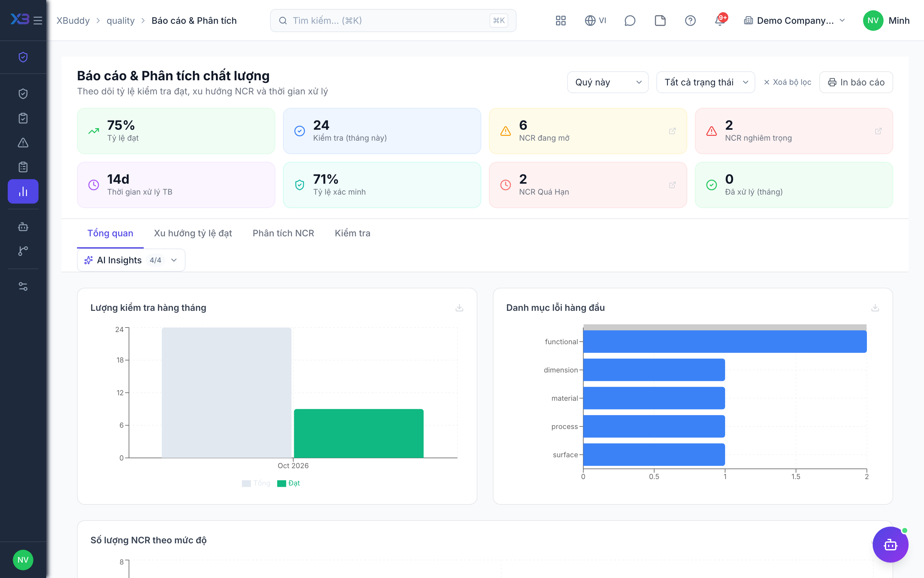
Task: Download the Danh mục lỗi hàng đầu chart
Action: click(x=875, y=308)
